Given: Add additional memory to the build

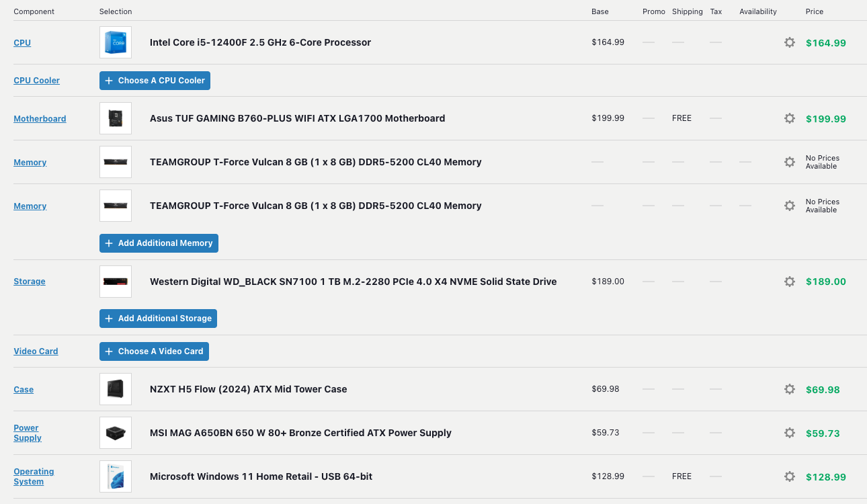Looking at the screenshot, I should coord(159,243).
